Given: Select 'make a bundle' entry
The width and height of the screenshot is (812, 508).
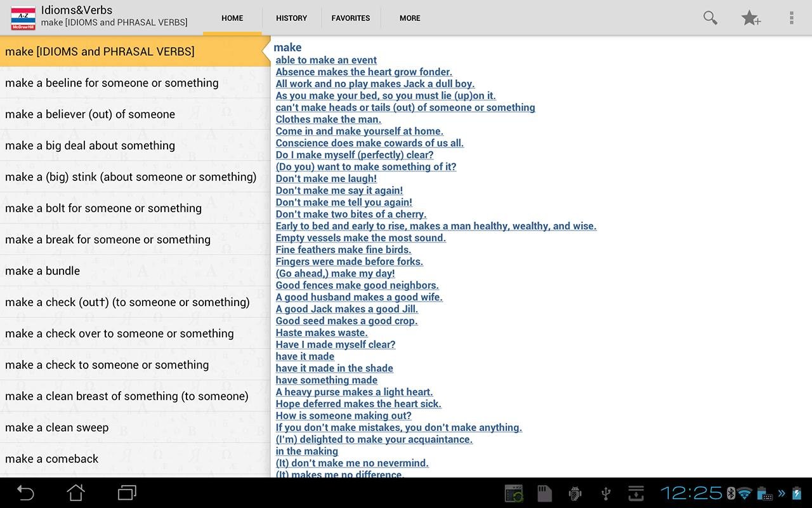Looking at the screenshot, I should point(135,271).
